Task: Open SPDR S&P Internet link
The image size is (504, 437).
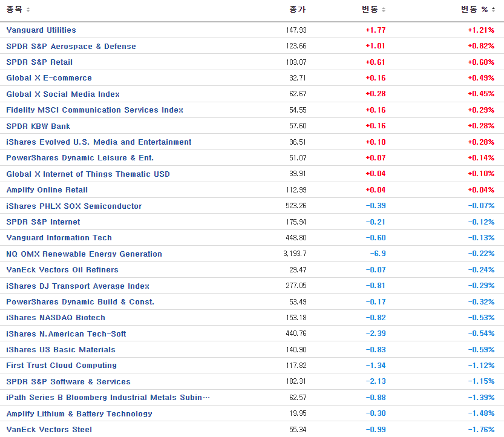Action: click(43, 222)
